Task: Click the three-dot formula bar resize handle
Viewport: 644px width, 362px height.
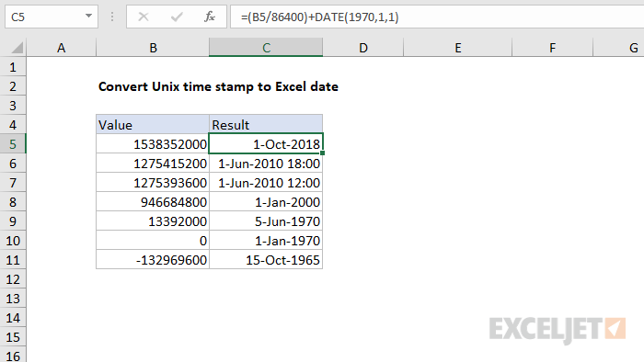Action: coord(112,17)
